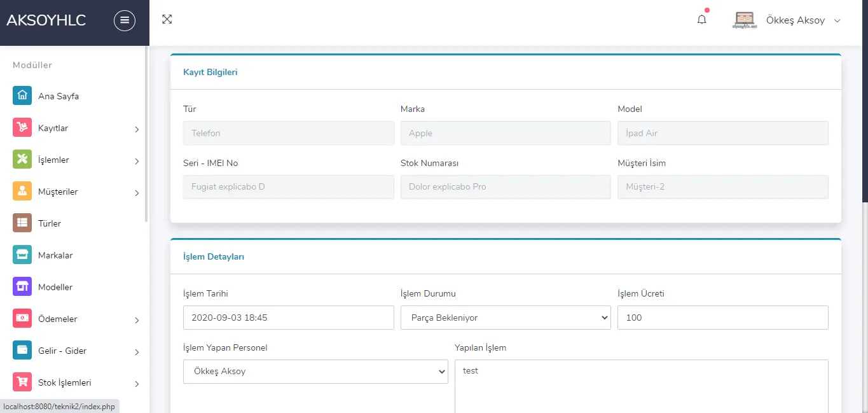
Task: Expand the Gelir - Gider menu
Action: pos(75,351)
